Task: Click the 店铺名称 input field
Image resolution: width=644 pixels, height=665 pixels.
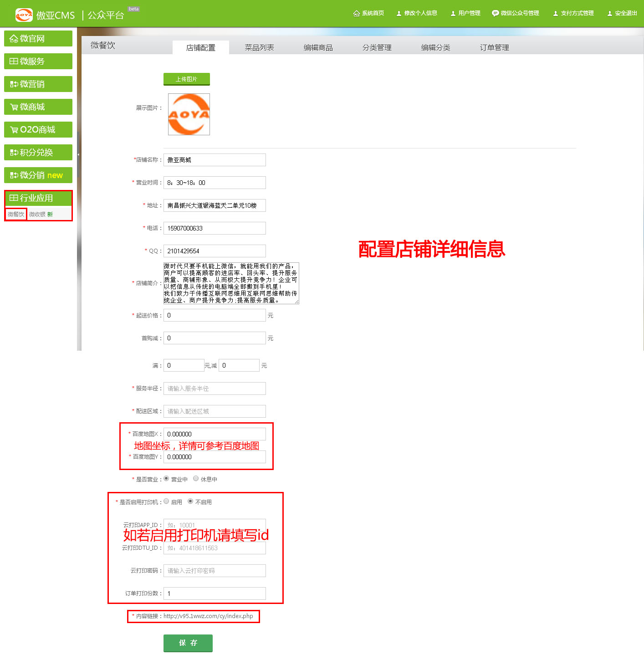Action: (x=215, y=160)
